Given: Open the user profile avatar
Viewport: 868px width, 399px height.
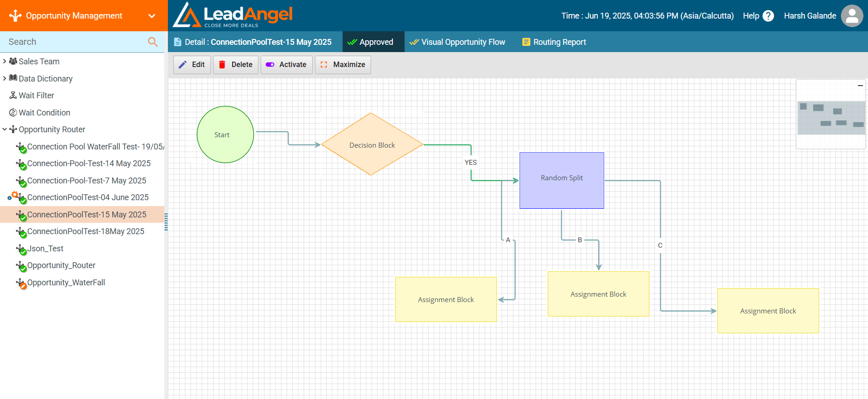Looking at the screenshot, I should [852, 16].
